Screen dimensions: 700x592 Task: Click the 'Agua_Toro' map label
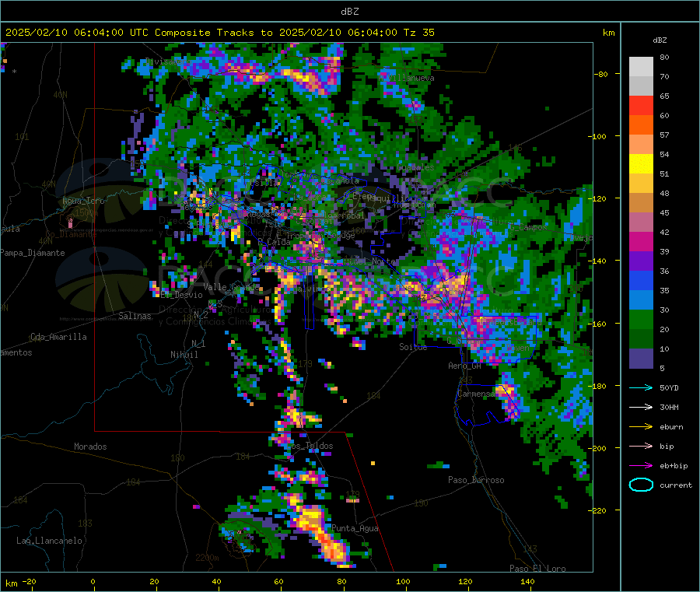click(x=83, y=201)
